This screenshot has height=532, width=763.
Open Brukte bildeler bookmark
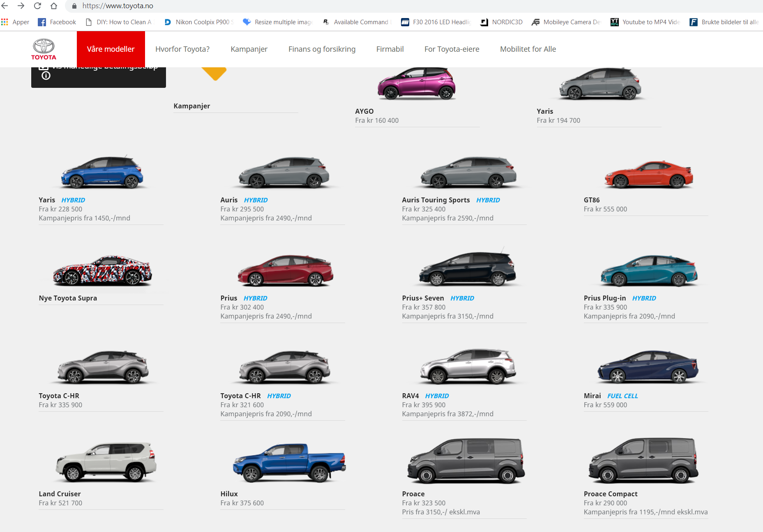pos(724,22)
